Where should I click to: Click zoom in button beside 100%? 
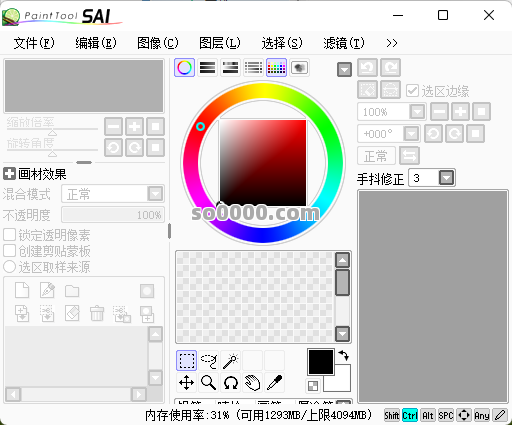coord(460,112)
